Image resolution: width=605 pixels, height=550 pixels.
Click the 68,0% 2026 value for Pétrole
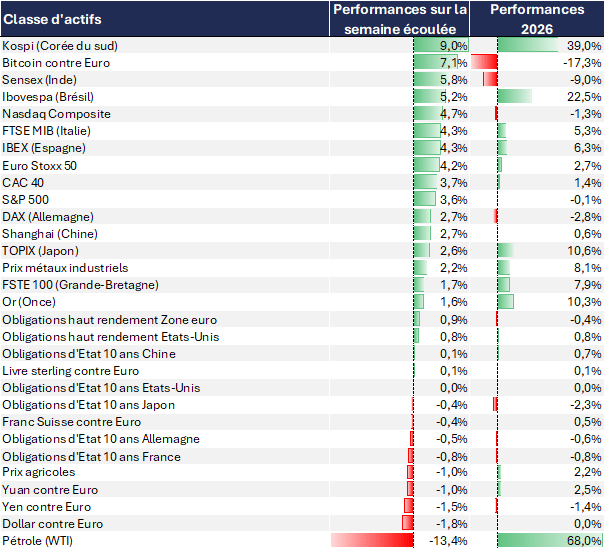click(584, 540)
